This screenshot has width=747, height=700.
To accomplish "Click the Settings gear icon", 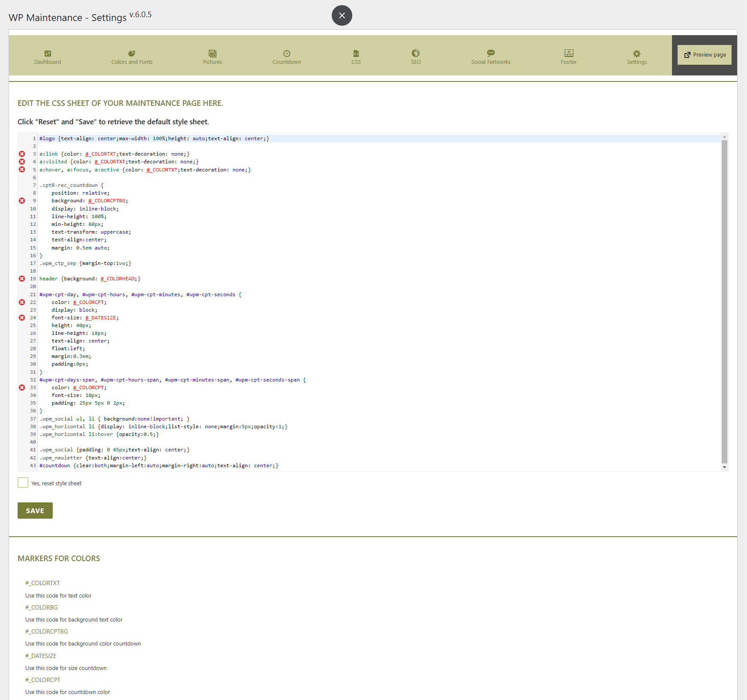I will click(x=637, y=54).
